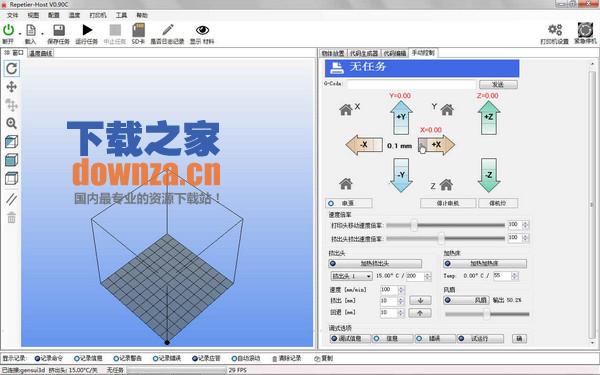The height and width of the screenshot is (375, 600).
Task: Open the SD card manager icon
Action: click(138, 30)
